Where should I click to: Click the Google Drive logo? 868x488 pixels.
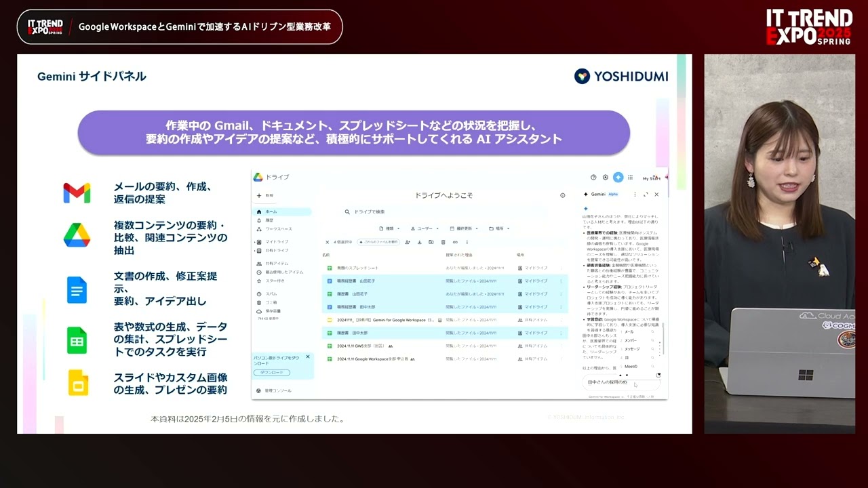point(258,177)
